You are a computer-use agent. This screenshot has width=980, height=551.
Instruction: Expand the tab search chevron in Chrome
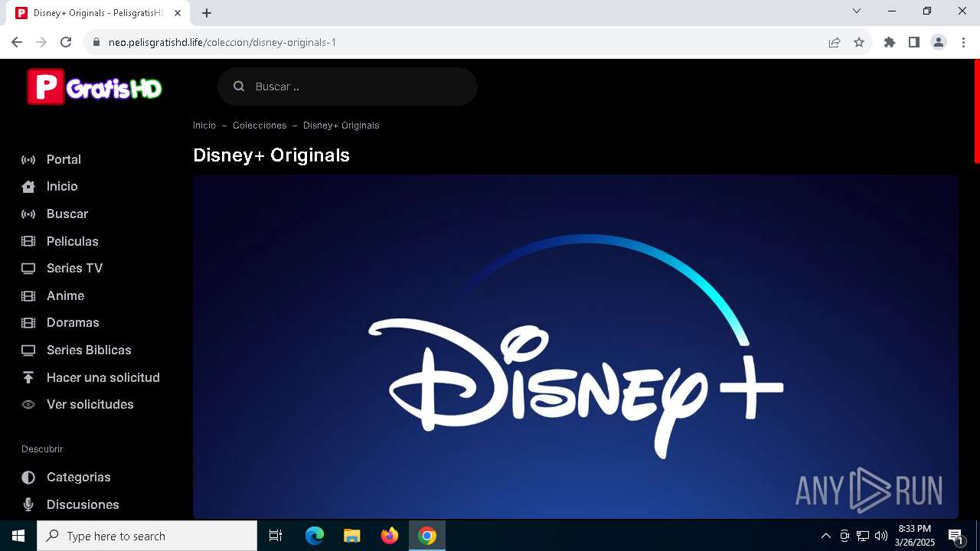point(857,11)
